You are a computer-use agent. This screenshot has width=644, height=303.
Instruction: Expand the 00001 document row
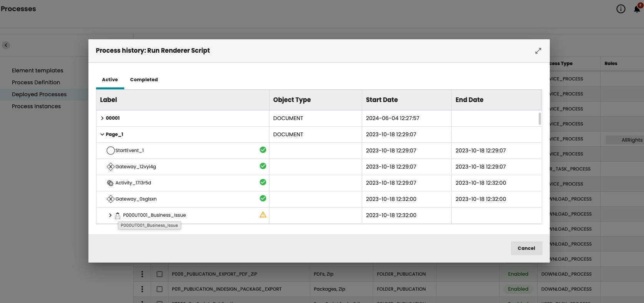(x=102, y=118)
